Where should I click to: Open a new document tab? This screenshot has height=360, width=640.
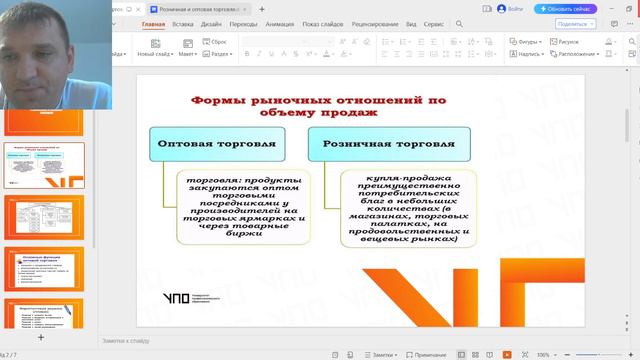pos(262,9)
